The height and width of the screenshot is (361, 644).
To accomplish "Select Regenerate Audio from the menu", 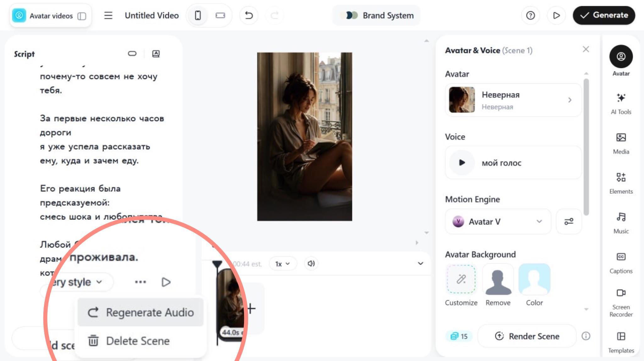I will tap(141, 312).
